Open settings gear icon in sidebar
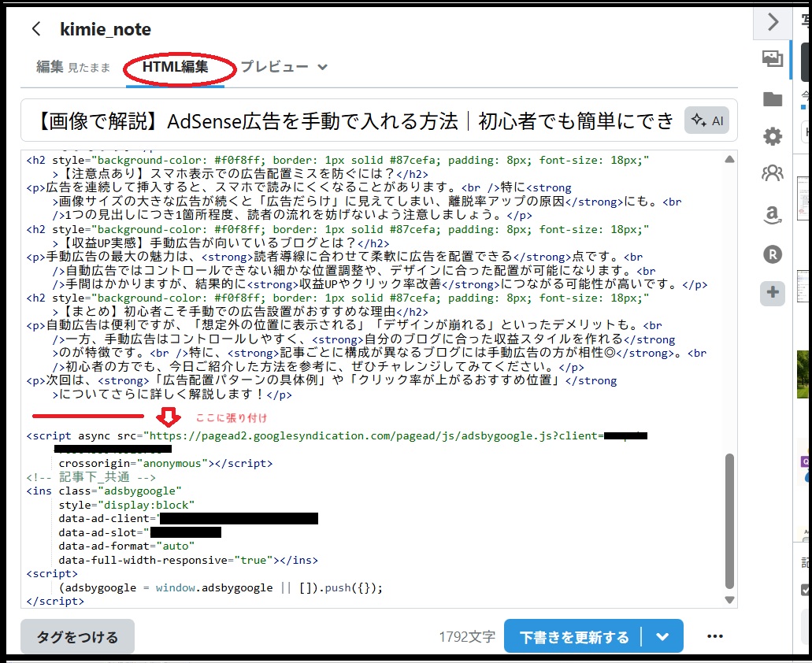The height and width of the screenshot is (663, 812). pyautogui.click(x=773, y=136)
